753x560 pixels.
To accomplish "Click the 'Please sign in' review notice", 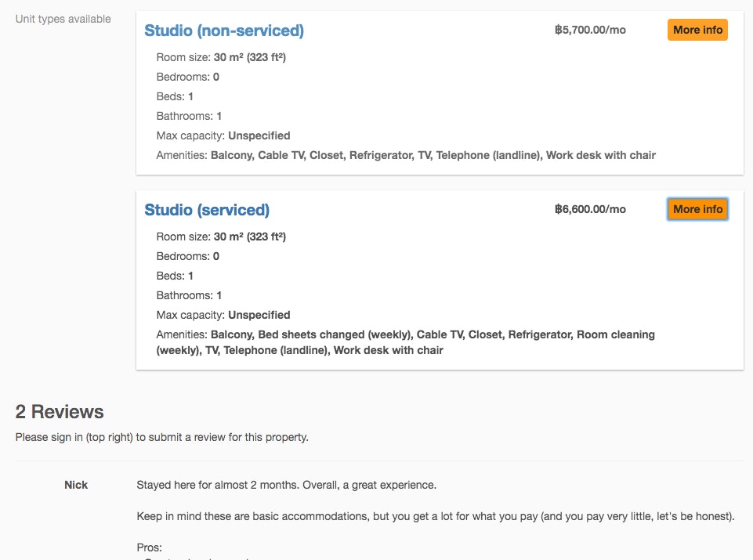I will [161, 437].
